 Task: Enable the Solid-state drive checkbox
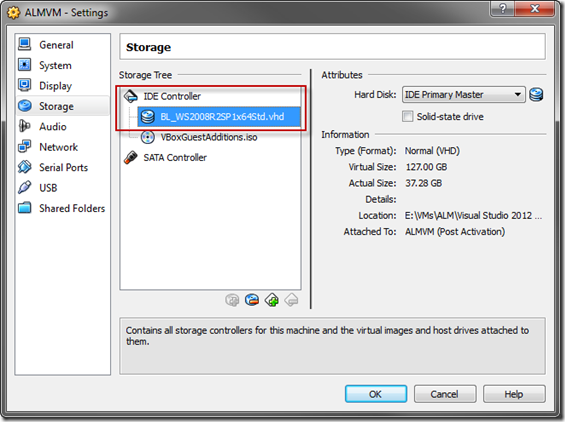[408, 116]
